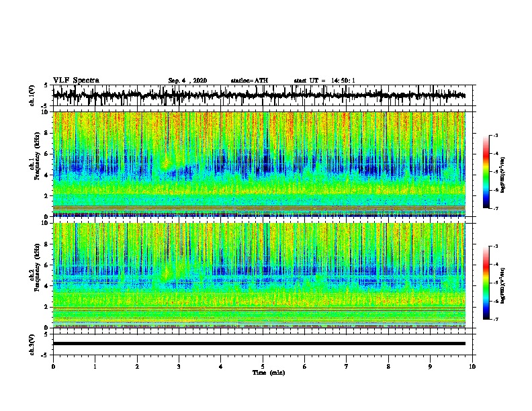Click the bright burst in ch.1 spectrogram near minute 2.7
The width and height of the screenshot is (532, 411).
[x=166, y=165]
